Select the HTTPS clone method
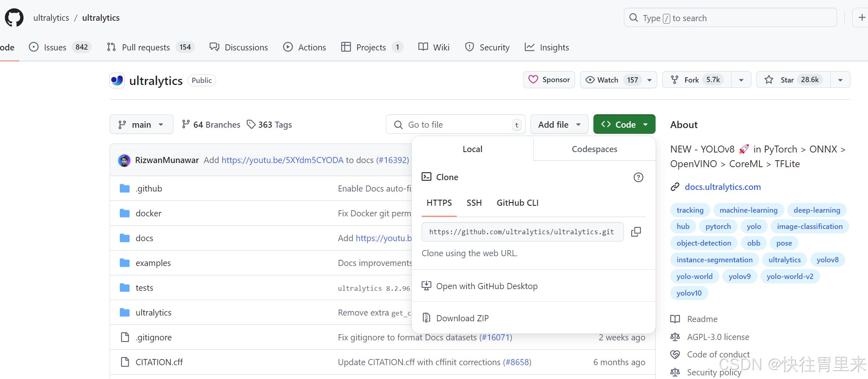868x379 pixels. tap(439, 203)
